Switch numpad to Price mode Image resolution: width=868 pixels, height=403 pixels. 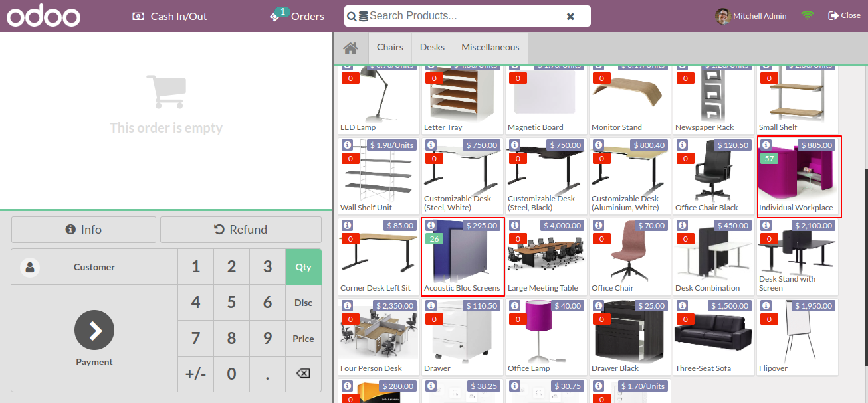pyautogui.click(x=303, y=339)
